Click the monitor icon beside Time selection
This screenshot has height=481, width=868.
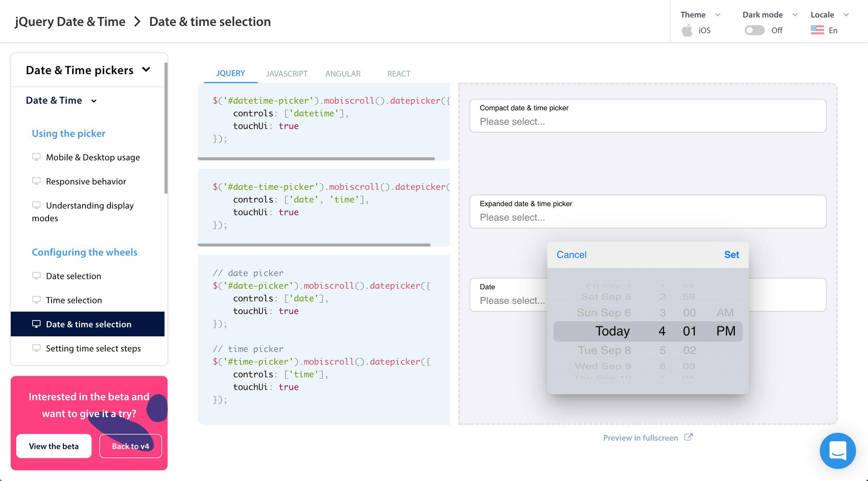36,300
